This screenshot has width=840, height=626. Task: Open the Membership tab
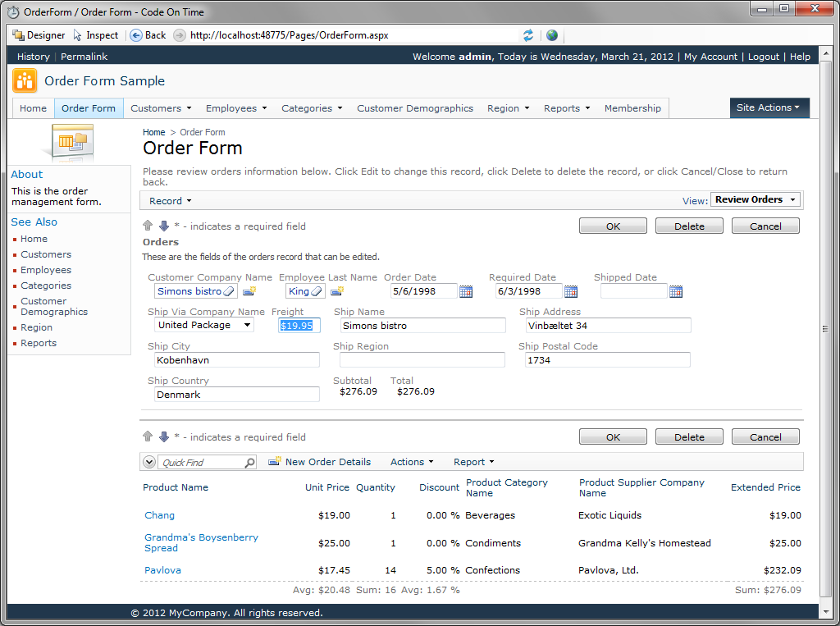[632, 108]
